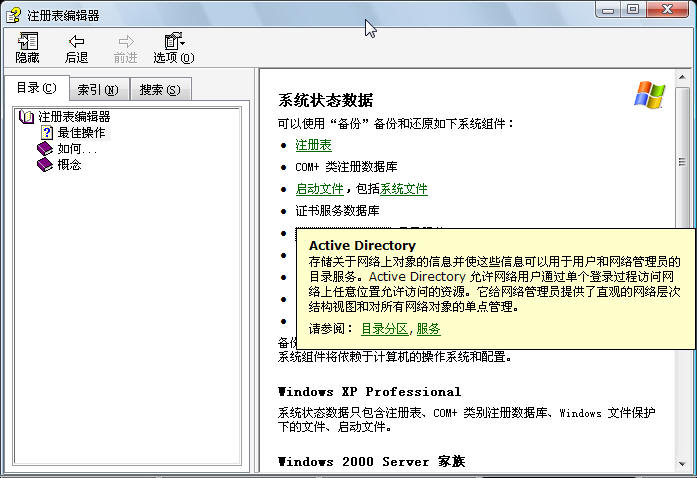Minimize the 注册表编辑器 help window
Viewport: 697px width, 478px height.
(608, 10)
